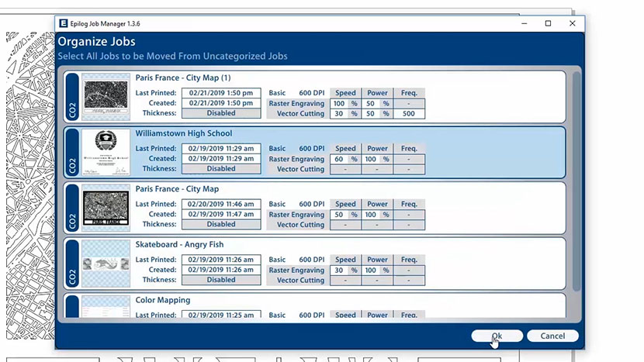This screenshot has width=644, height=362.
Task: Select the Thickness Disabled field for Williamstown High School
Action: click(221, 169)
